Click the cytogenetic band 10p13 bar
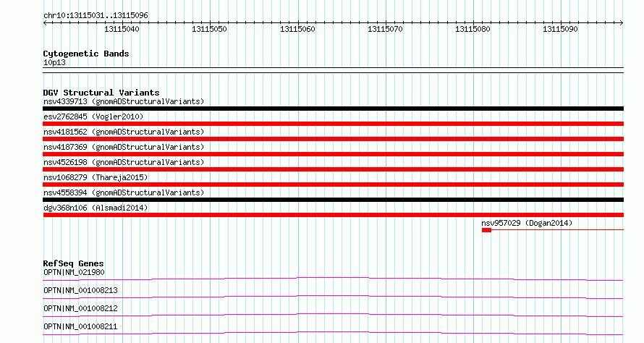The width and height of the screenshot is (644, 343). (x=333, y=70)
